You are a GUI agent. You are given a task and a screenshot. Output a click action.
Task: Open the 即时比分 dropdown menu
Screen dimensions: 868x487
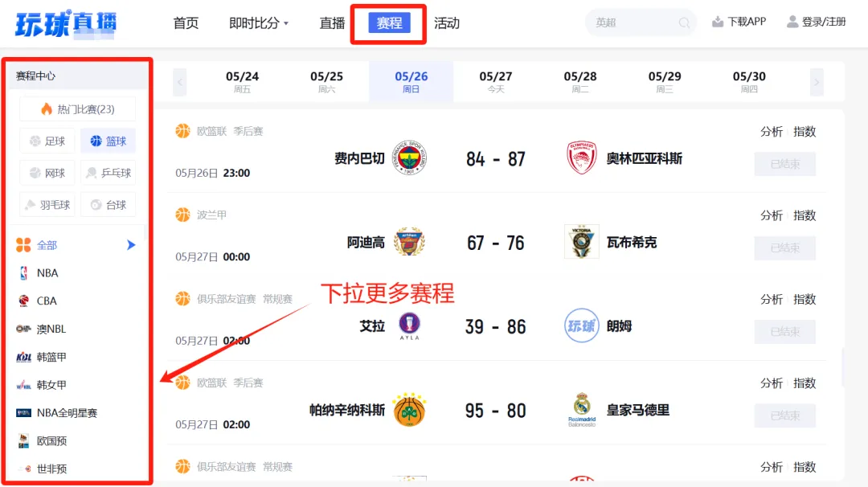259,23
